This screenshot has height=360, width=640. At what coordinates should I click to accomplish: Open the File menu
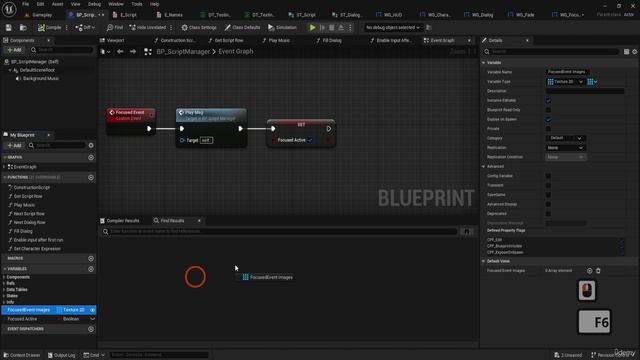[25, 4]
